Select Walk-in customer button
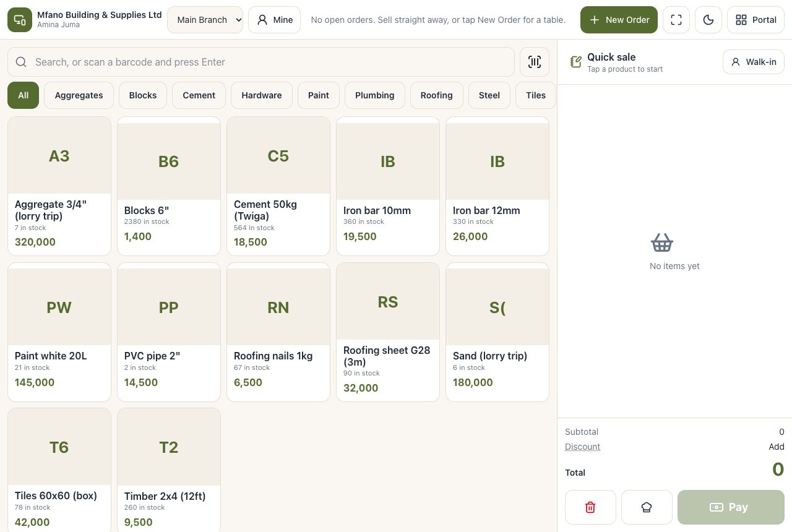The height and width of the screenshot is (532, 792). click(754, 62)
